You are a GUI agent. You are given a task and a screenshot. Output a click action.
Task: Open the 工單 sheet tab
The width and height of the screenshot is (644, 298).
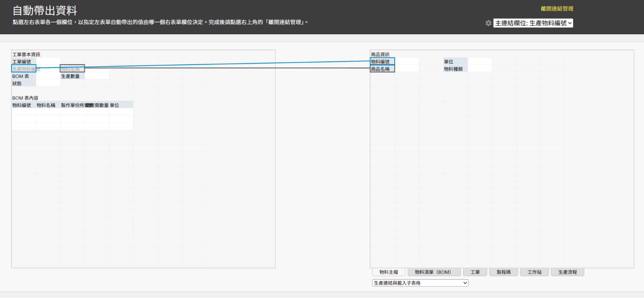(x=475, y=272)
